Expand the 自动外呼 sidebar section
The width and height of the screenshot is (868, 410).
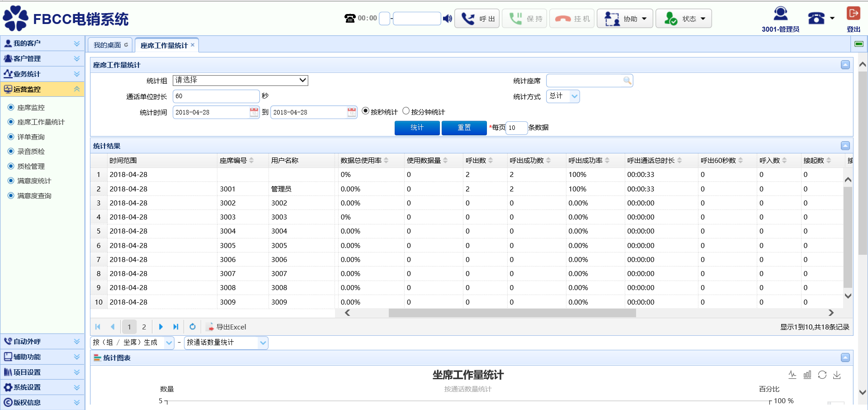[42, 342]
